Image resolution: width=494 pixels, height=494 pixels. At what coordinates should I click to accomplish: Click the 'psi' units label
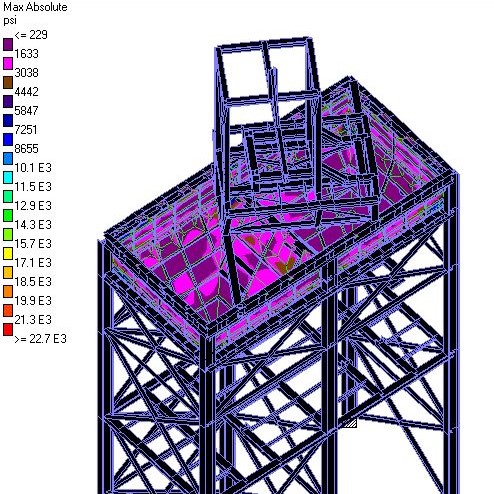(x=10, y=21)
